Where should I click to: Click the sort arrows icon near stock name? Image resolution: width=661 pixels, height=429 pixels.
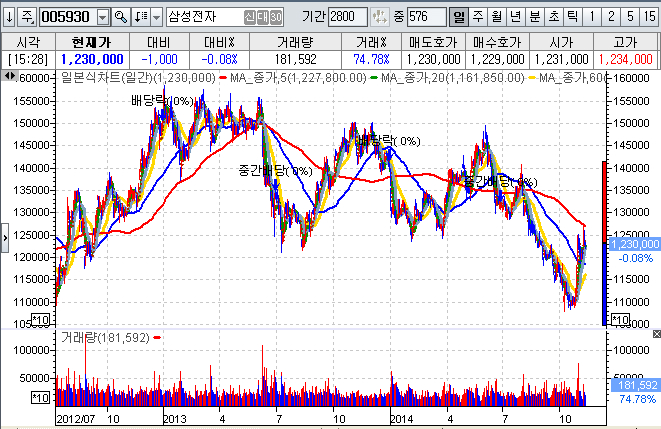pyautogui.click(x=140, y=17)
